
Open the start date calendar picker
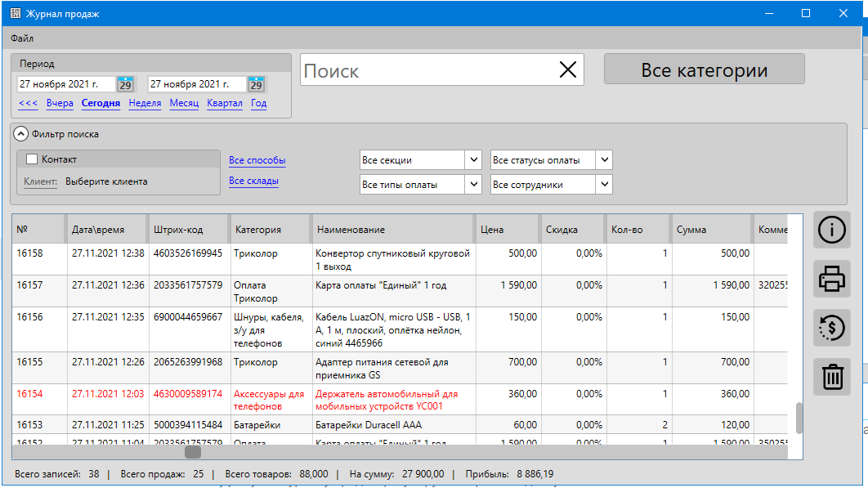125,84
